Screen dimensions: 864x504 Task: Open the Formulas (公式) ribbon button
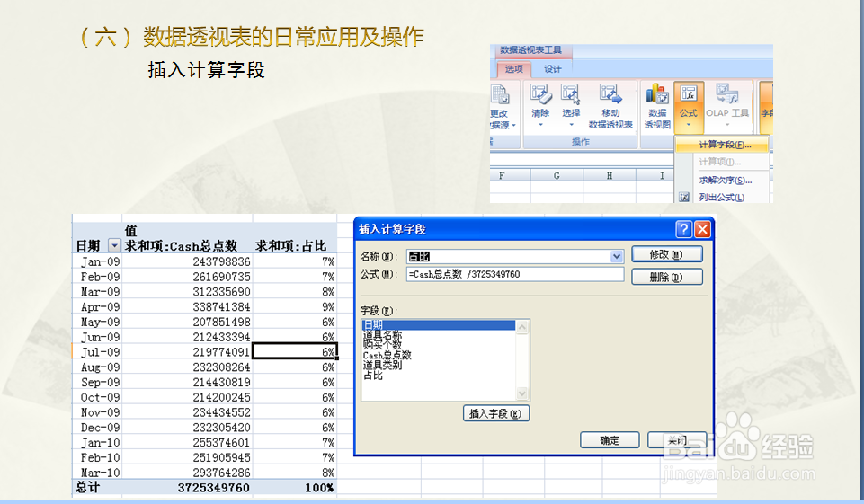pyautogui.click(x=689, y=106)
